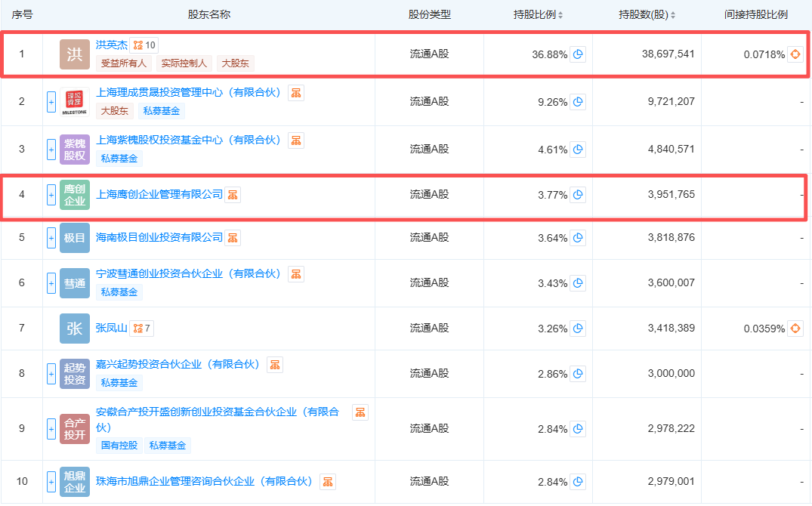Open 上海紫槐股权投资基金中心（有限合伙） link
This screenshot has width=812, height=506.
coord(189,140)
